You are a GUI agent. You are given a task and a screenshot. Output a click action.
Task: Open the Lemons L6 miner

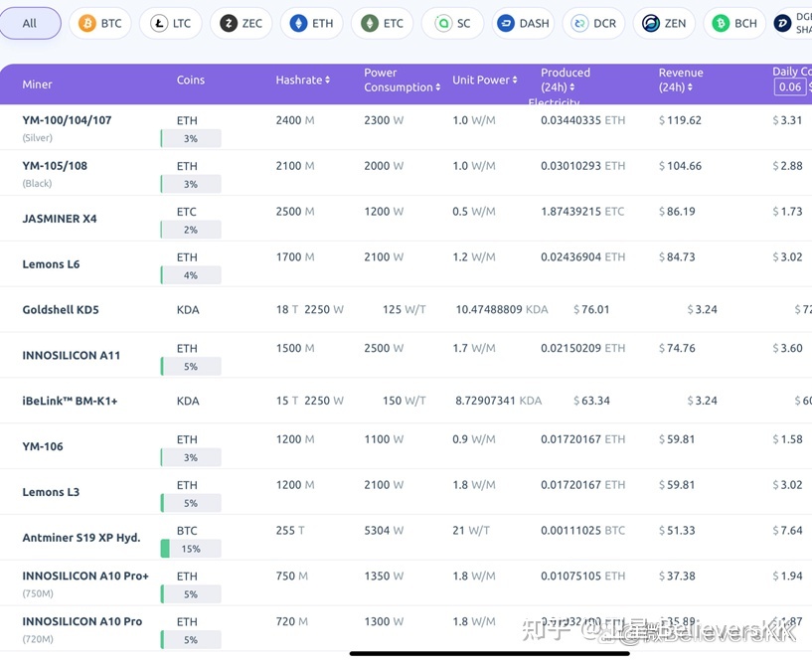pos(51,264)
